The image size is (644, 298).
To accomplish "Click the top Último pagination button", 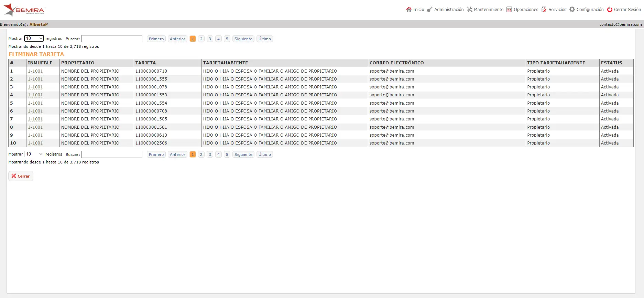I will 265,39.
